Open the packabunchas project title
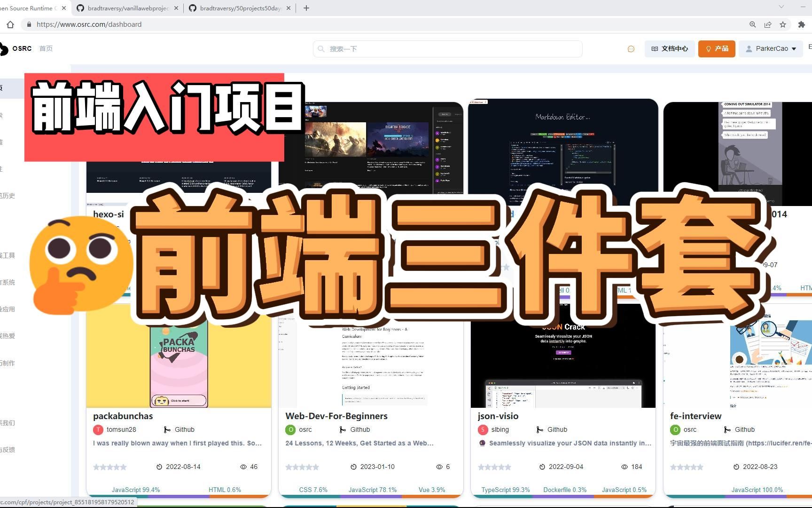The height and width of the screenshot is (508, 812). click(x=123, y=416)
